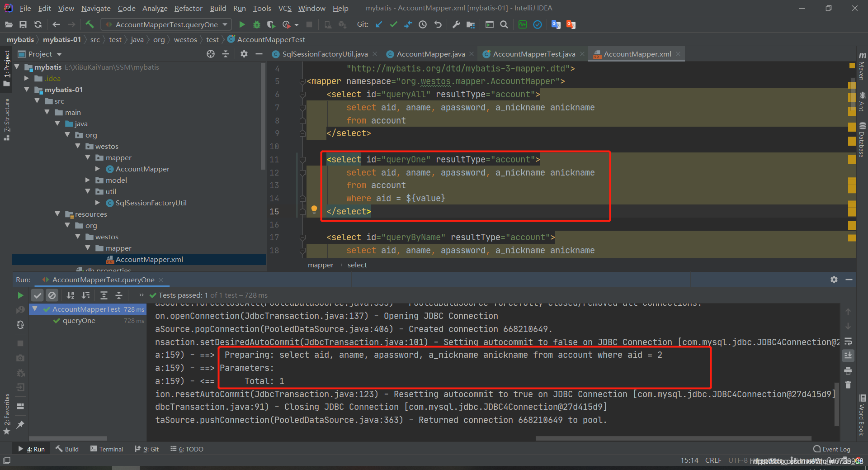Viewport: 868px width, 470px height.
Task: Toggle sort tests alphabetically
Action: (71, 295)
